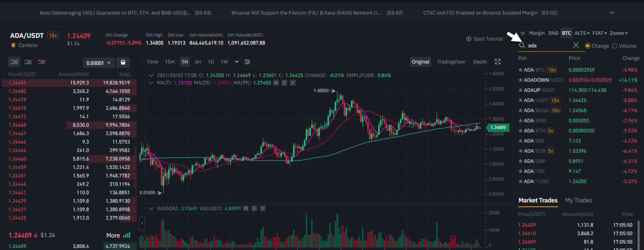Switch to the BNB market tab
The width and height of the screenshot is (644, 250).
point(553,33)
